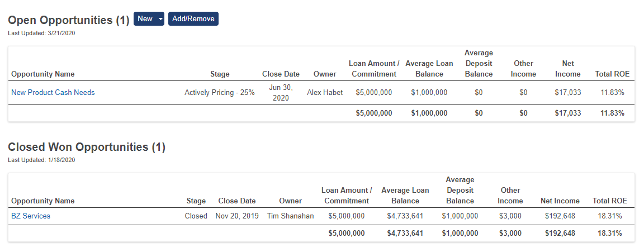Click the Nov 20, 2019 close date cell
Viewport: 644px width, 252px height.
[x=237, y=216]
